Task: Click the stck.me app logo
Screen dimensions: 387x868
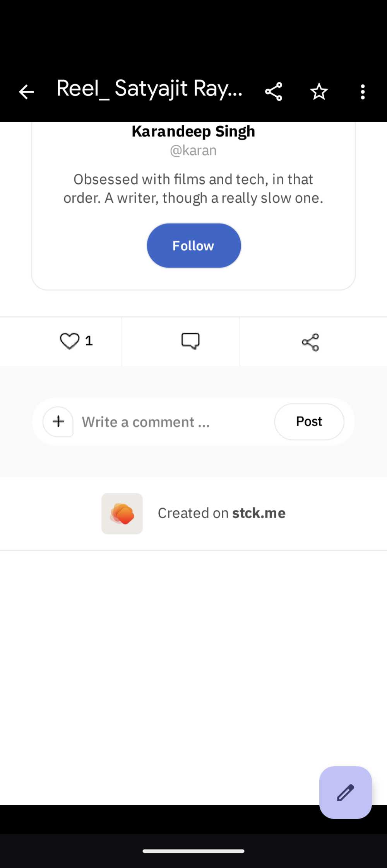Action: (x=122, y=513)
